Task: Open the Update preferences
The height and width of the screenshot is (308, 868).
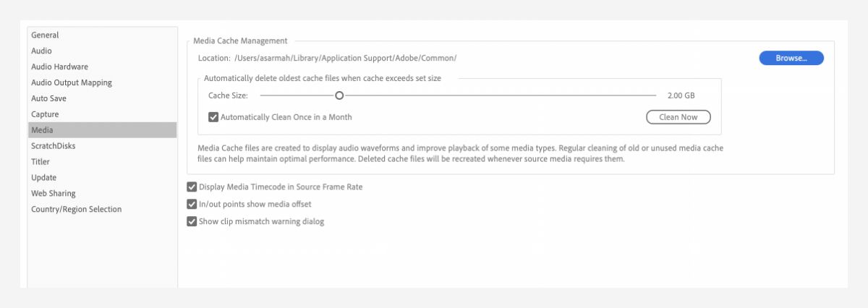Action: tap(43, 178)
